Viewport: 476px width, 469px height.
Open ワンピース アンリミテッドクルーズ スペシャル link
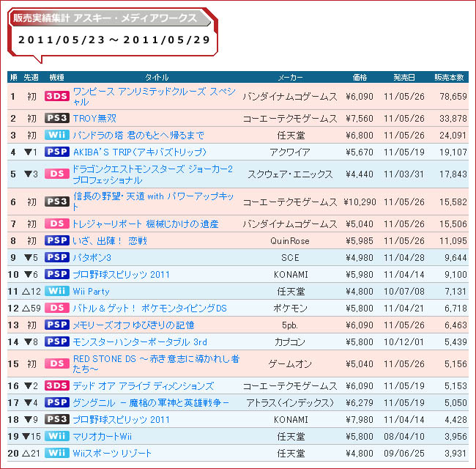pyautogui.click(x=155, y=96)
